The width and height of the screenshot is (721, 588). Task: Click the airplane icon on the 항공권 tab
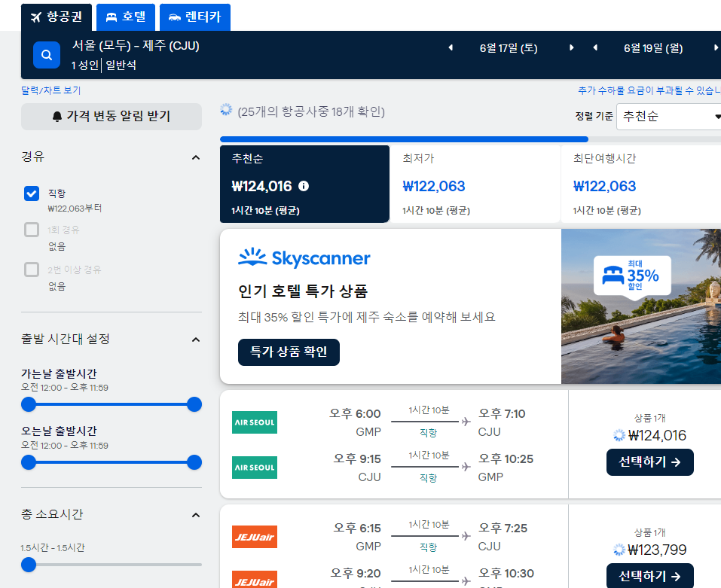36,17
